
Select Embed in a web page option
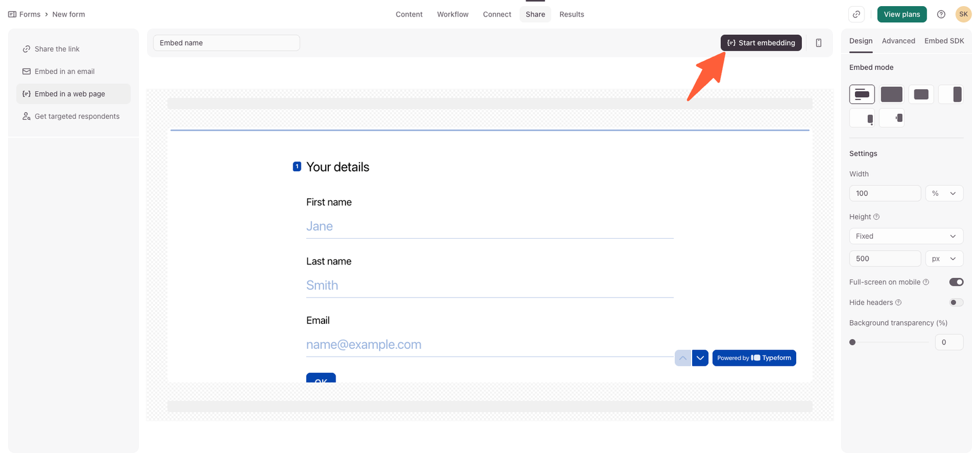pos(73,94)
